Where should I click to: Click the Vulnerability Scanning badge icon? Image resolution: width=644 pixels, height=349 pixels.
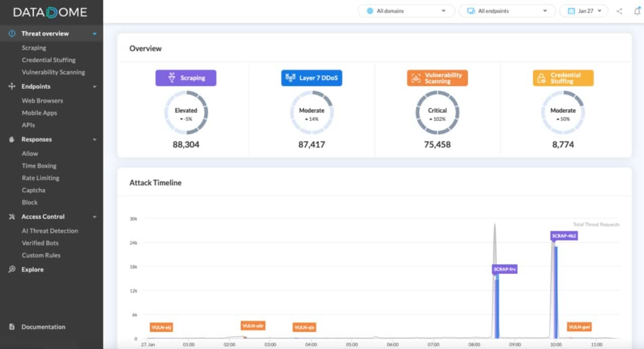(x=415, y=78)
